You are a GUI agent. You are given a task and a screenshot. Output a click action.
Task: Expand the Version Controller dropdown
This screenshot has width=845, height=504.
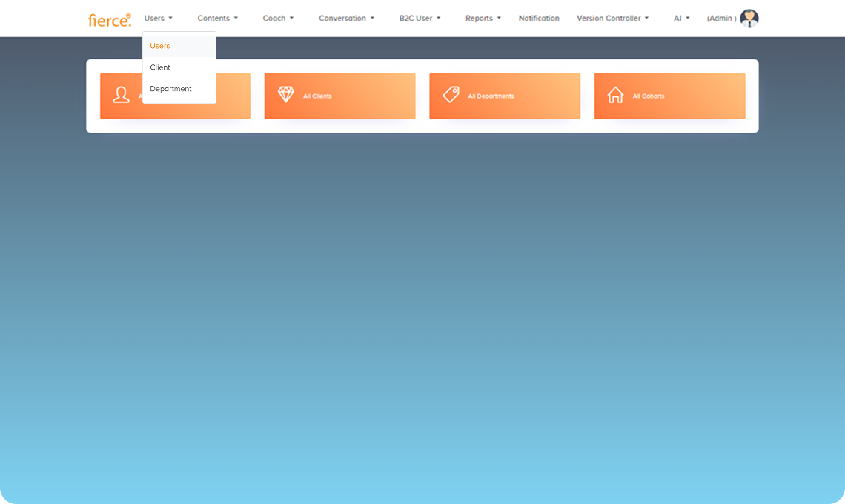[612, 18]
